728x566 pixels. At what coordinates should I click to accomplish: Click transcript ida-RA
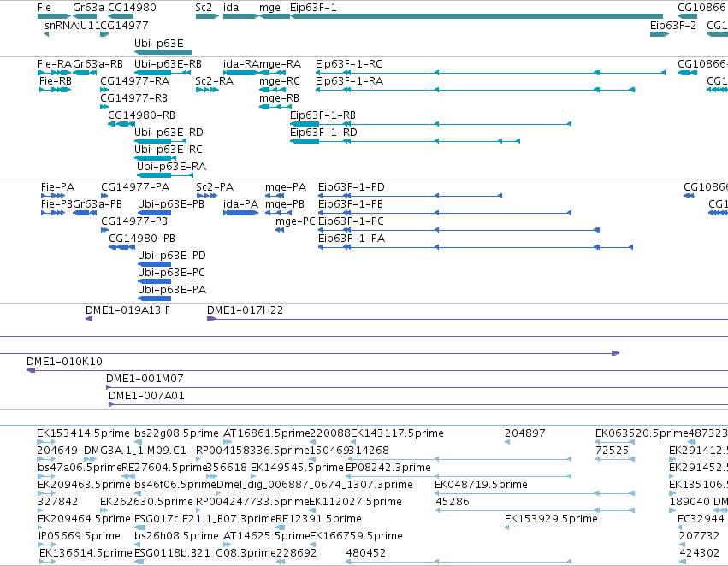click(x=240, y=73)
